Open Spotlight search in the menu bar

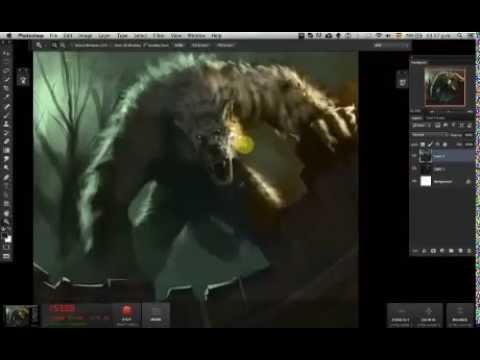(460, 35)
